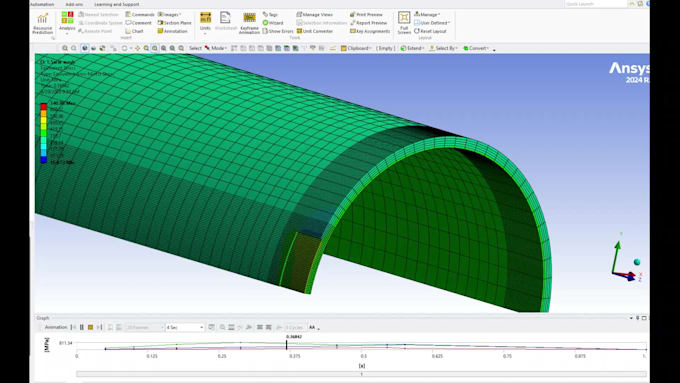This screenshot has width=680, height=383.
Task: Open the Clipboard dropdown
Action: 356,48
